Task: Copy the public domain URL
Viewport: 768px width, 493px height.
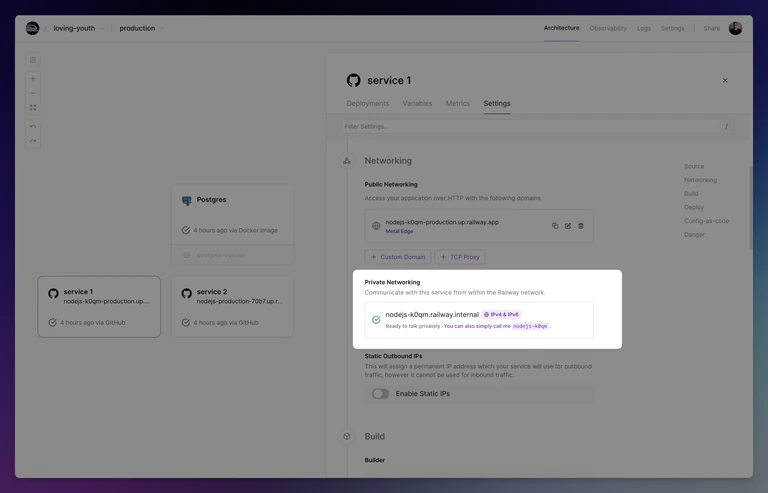Action: (x=555, y=226)
